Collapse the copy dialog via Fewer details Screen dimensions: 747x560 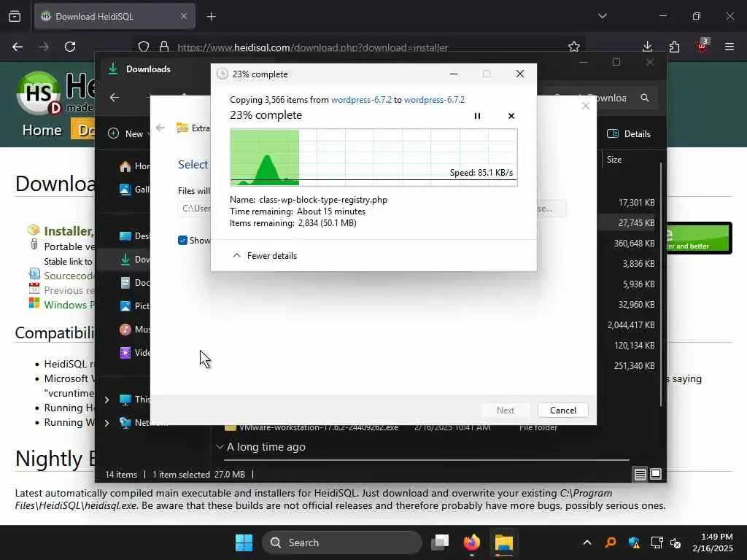(x=264, y=256)
